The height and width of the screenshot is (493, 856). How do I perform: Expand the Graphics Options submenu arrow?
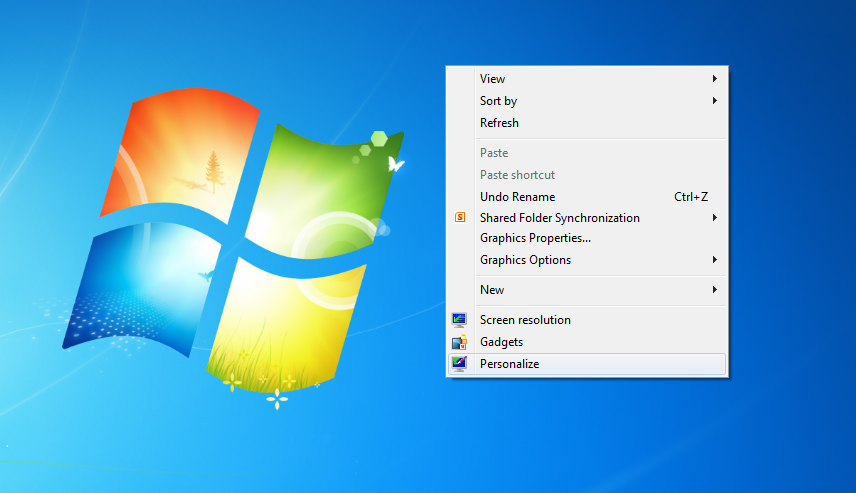coord(714,259)
